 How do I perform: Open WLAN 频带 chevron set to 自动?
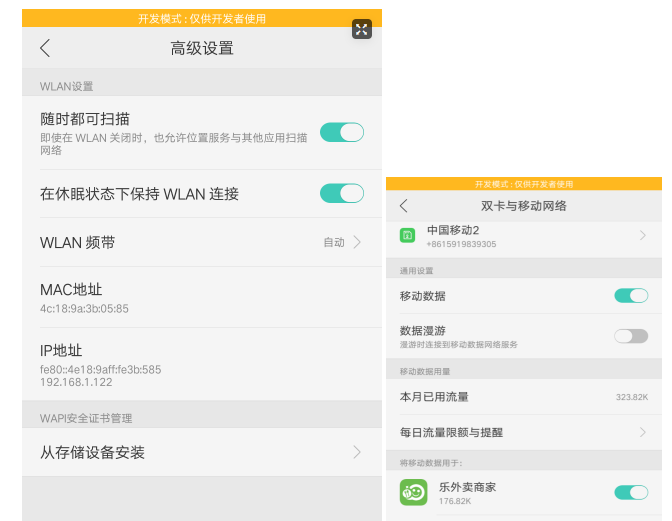356,242
